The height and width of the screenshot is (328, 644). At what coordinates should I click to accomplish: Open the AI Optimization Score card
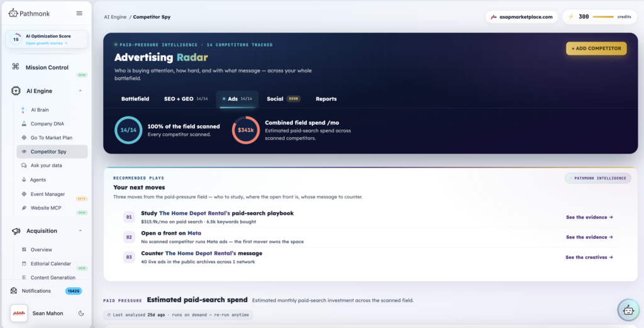47,39
